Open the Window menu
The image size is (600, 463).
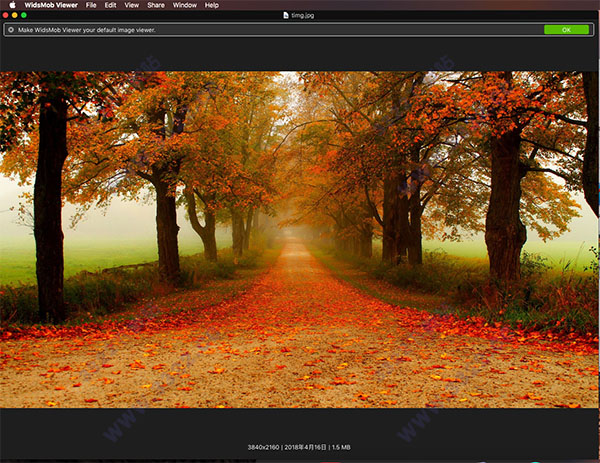[x=184, y=5]
